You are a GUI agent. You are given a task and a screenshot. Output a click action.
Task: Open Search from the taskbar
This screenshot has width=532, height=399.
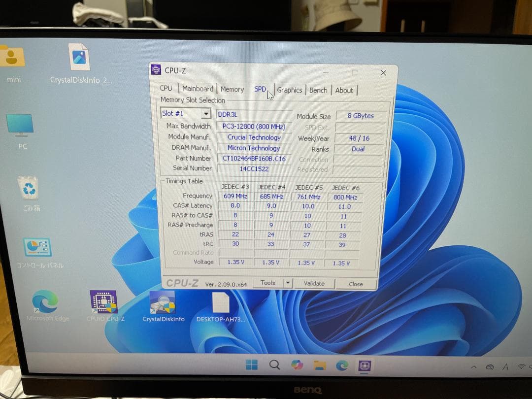click(274, 366)
